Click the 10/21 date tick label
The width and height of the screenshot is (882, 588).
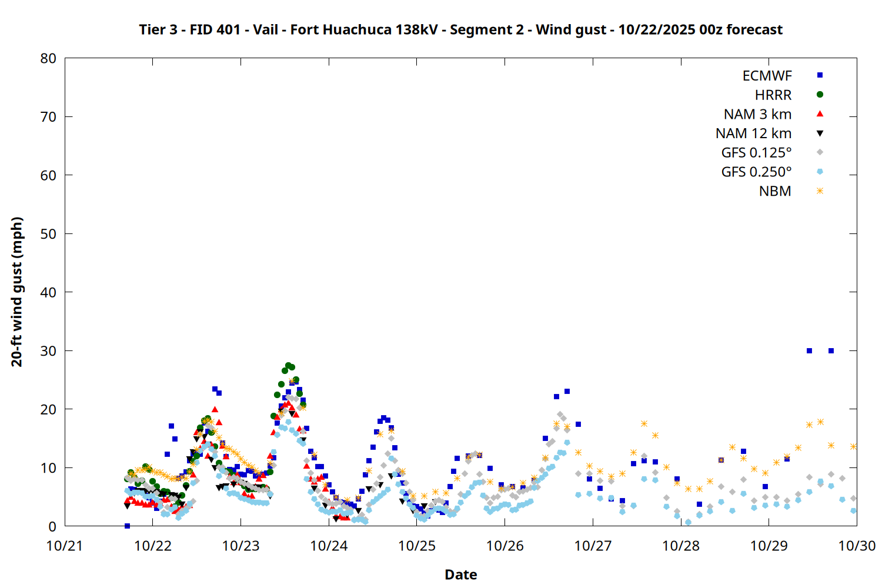point(65,546)
